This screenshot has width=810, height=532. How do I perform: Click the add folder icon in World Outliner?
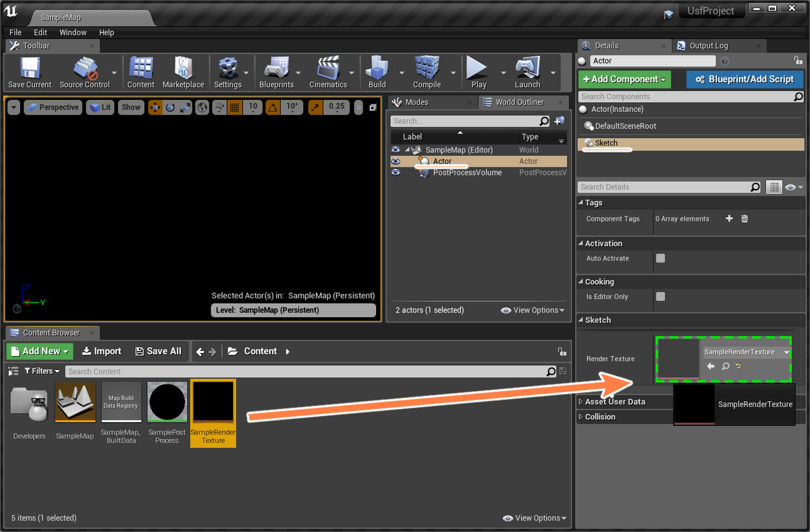pyautogui.click(x=559, y=121)
